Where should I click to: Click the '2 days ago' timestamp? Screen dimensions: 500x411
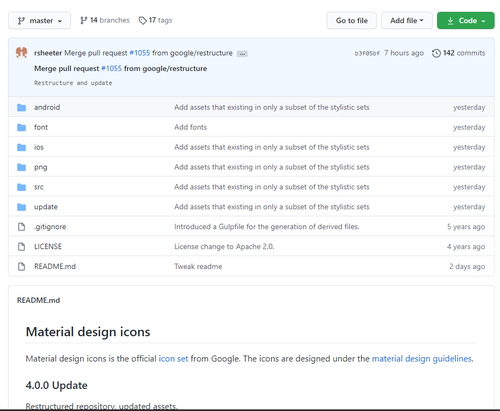467,266
